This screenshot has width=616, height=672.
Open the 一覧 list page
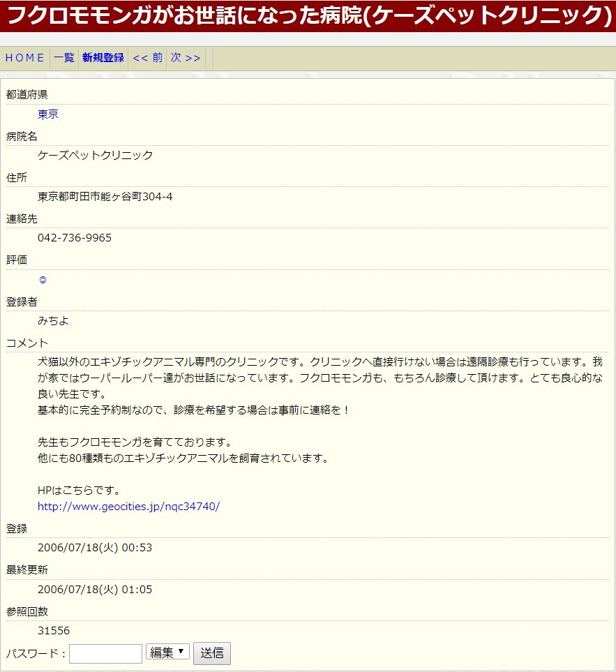click(x=64, y=58)
